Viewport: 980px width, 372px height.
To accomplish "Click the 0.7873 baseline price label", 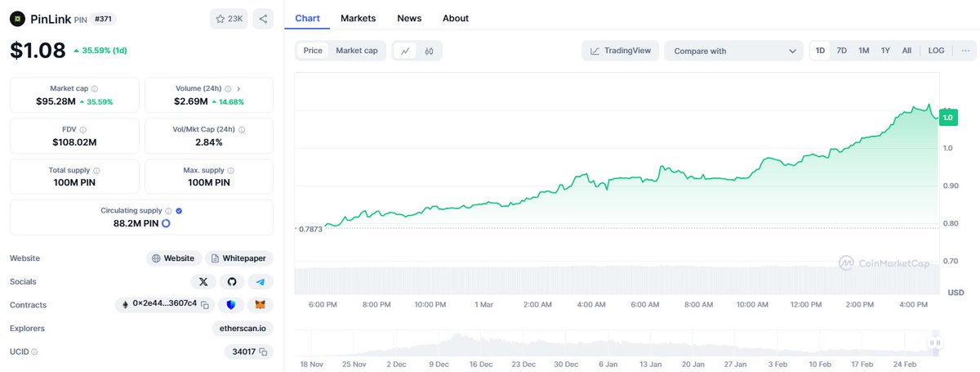I will [309, 230].
